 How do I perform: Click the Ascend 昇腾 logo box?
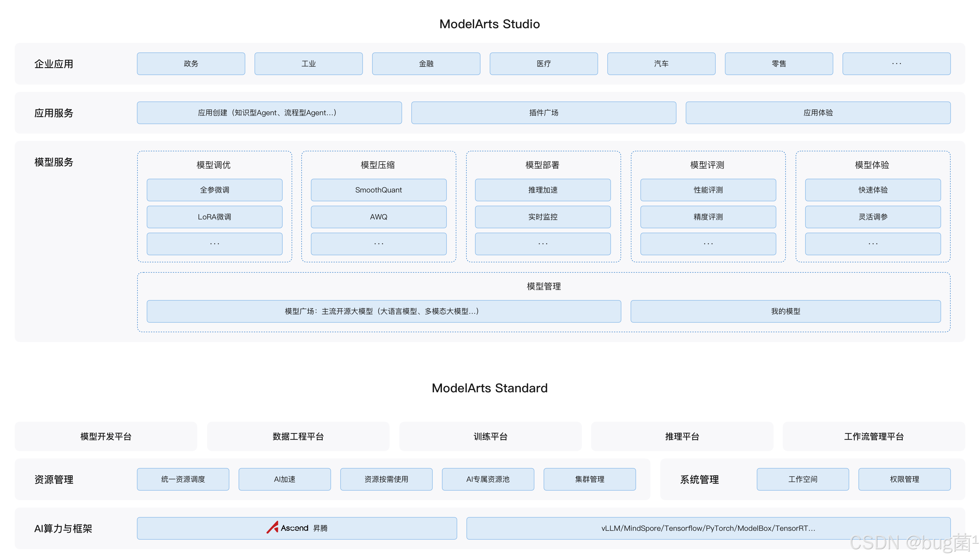point(296,528)
